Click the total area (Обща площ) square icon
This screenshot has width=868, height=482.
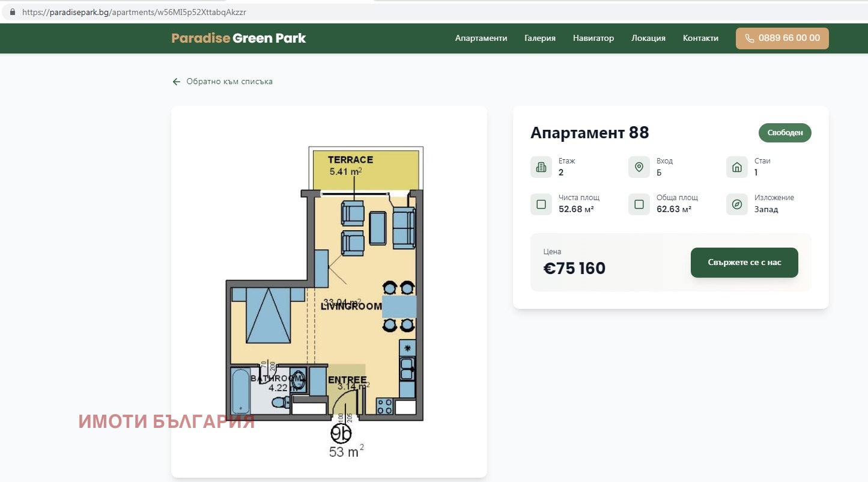click(639, 204)
